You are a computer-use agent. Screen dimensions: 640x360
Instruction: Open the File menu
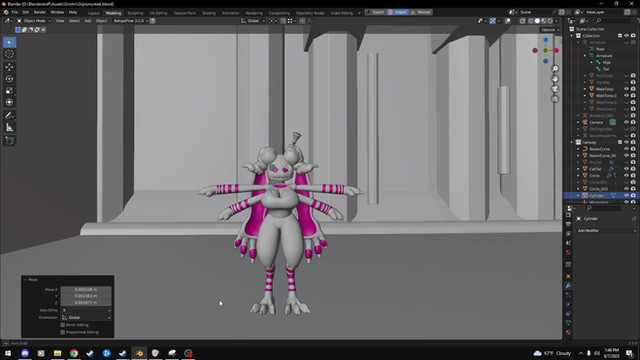(x=15, y=12)
